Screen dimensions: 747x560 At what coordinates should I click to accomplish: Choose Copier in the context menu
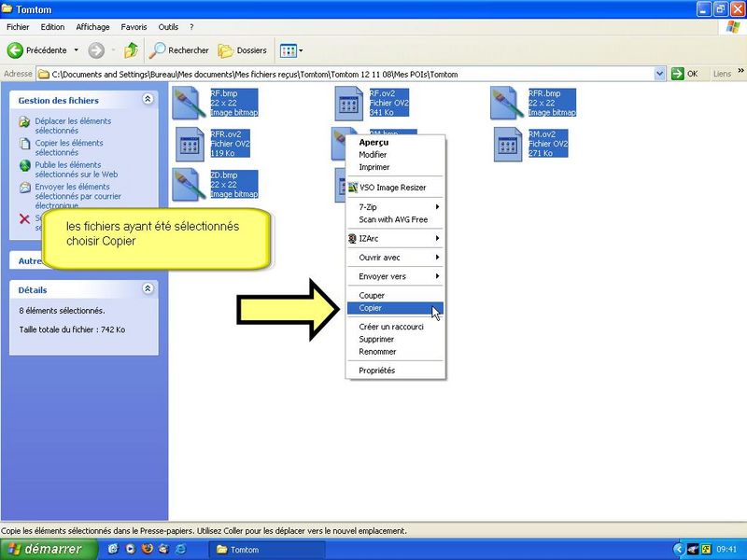[x=395, y=308]
